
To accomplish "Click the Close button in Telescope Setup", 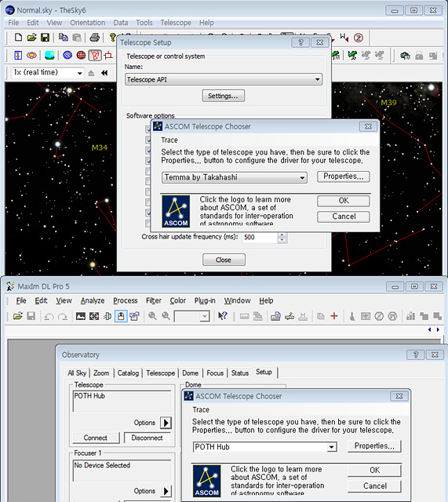I will coord(224,260).
